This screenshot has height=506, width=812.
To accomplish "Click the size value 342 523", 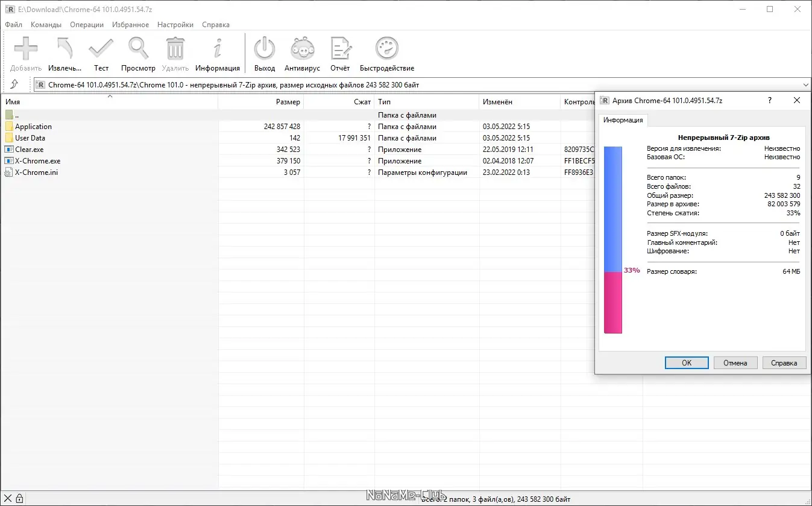I will pyautogui.click(x=288, y=150).
